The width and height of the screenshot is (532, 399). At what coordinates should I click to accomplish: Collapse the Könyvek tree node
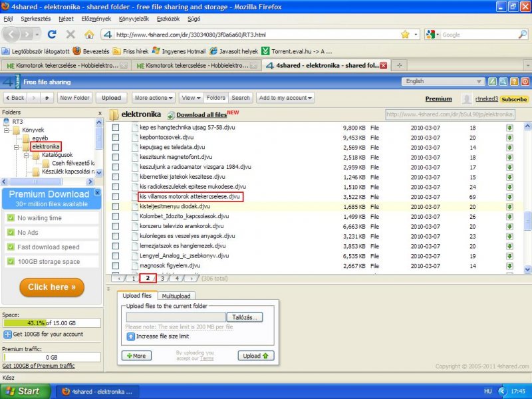point(6,130)
